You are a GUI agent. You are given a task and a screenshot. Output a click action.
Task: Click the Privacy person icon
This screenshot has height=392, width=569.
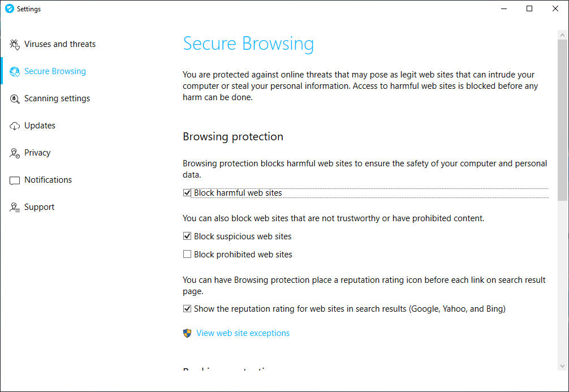coord(15,153)
